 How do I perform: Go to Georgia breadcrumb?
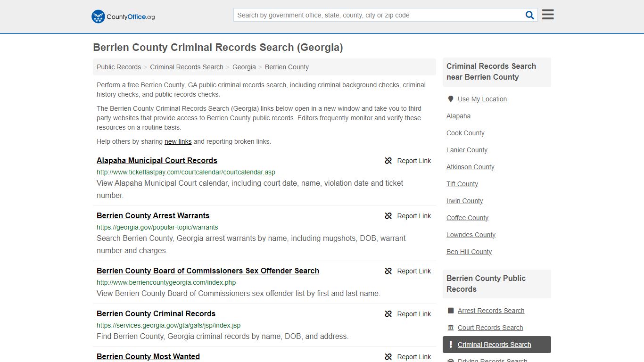tap(244, 67)
